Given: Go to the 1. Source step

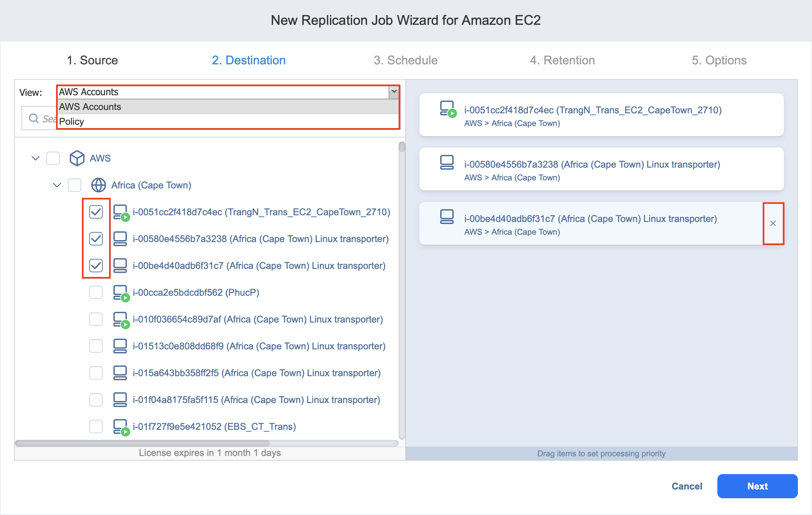Looking at the screenshot, I should pos(92,60).
